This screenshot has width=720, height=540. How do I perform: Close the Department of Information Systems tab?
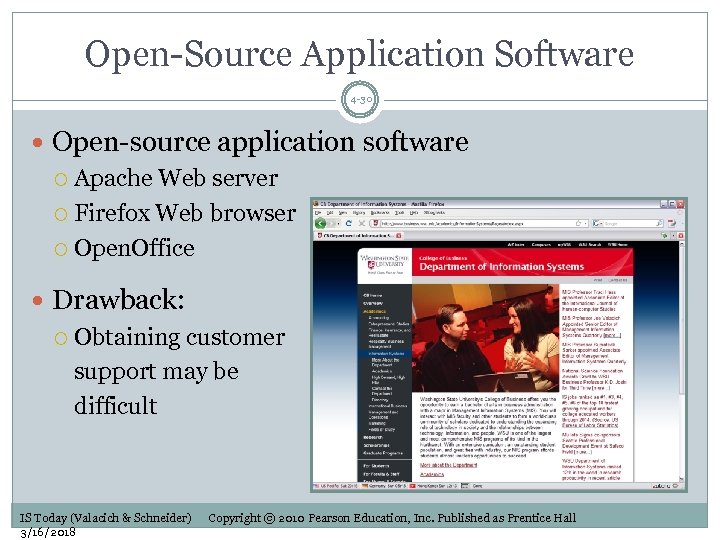click(x=399, y=236)
